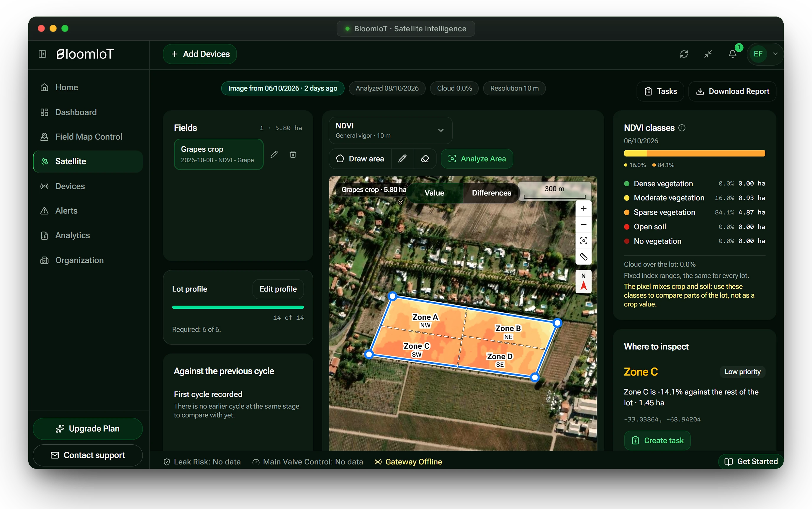Image resolution: width=812 pixels, height=509 pixels.
Task: Open Analytics section
Action: click(x=88, y=235)
